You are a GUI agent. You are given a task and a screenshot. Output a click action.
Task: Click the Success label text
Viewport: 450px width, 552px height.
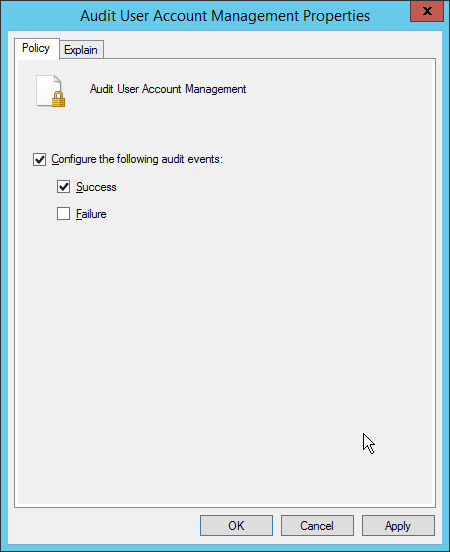tap(96, 187)
